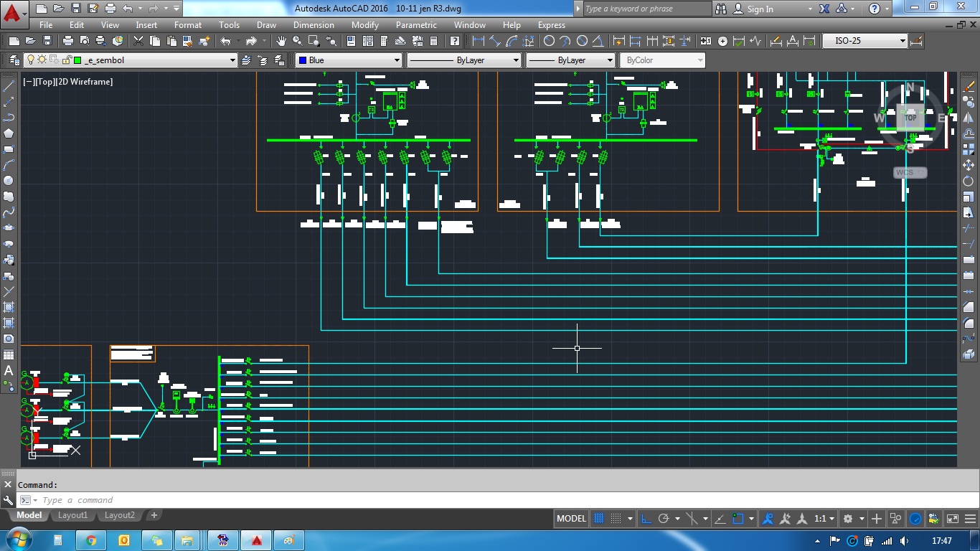This screenshot has width=980, height=551.
Task: Click the MODEL space button
Action: coord(571,519)
